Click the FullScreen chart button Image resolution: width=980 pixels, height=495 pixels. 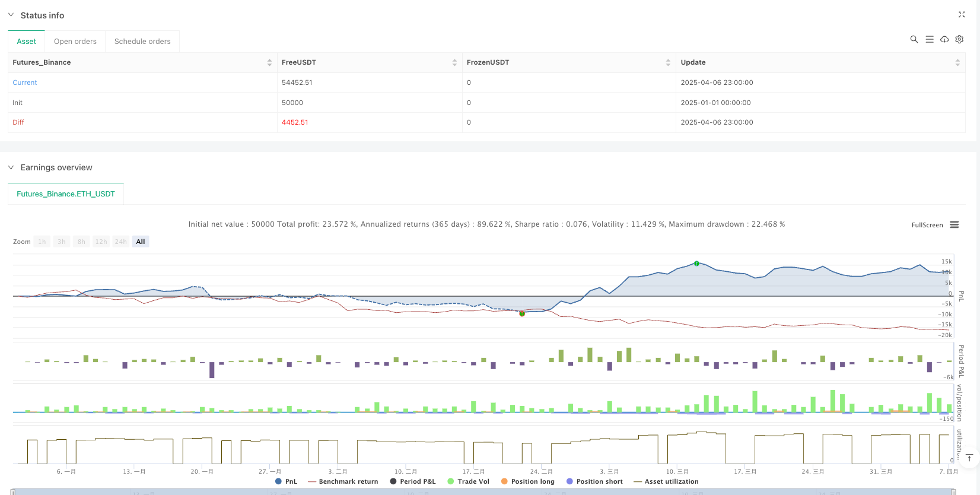click(927, 225)
